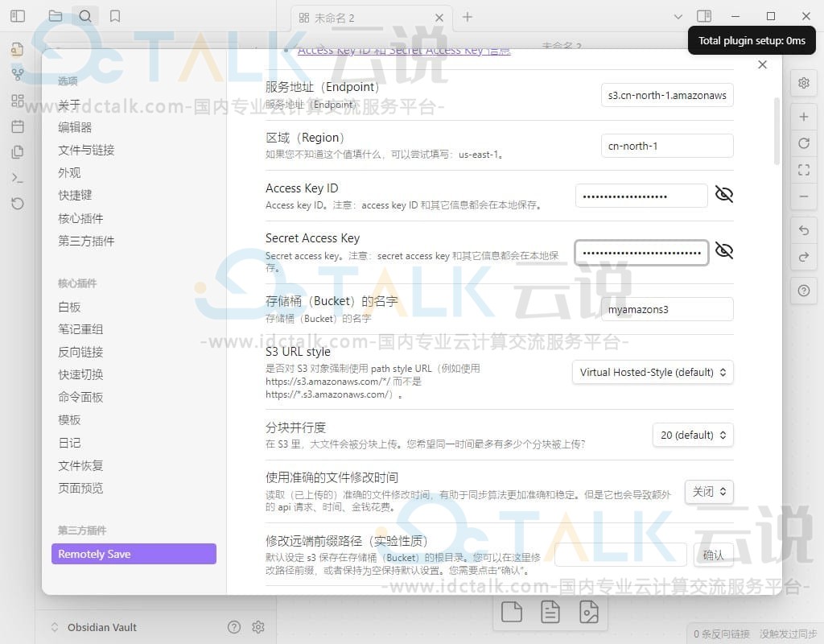
Task: Click the quick switcher ribbon icon
Action: point(18,49)
